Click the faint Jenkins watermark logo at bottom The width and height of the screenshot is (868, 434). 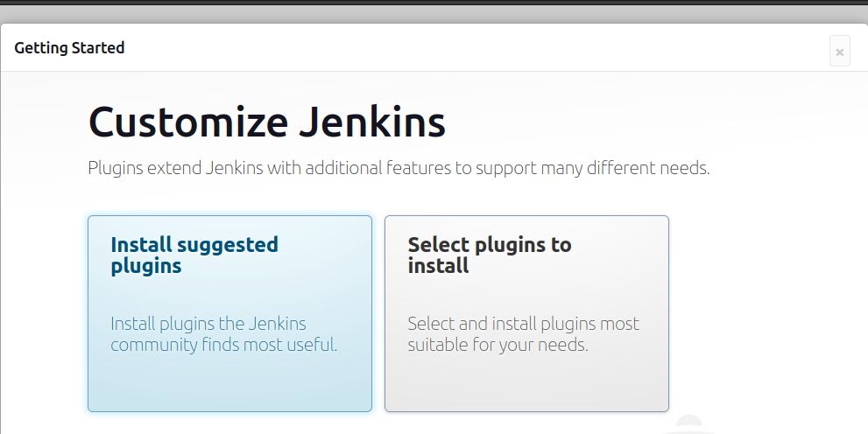(x=690, y=423)
